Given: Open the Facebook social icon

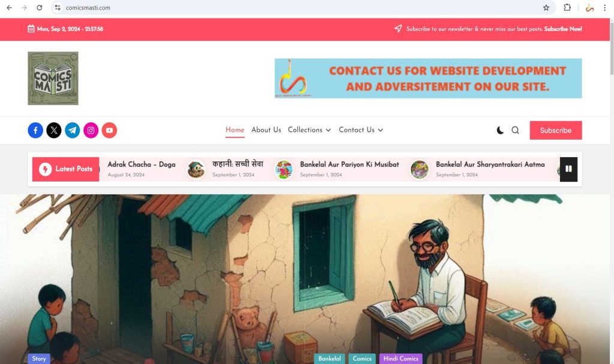Looking at the screenshot, I should click(35, 130).
